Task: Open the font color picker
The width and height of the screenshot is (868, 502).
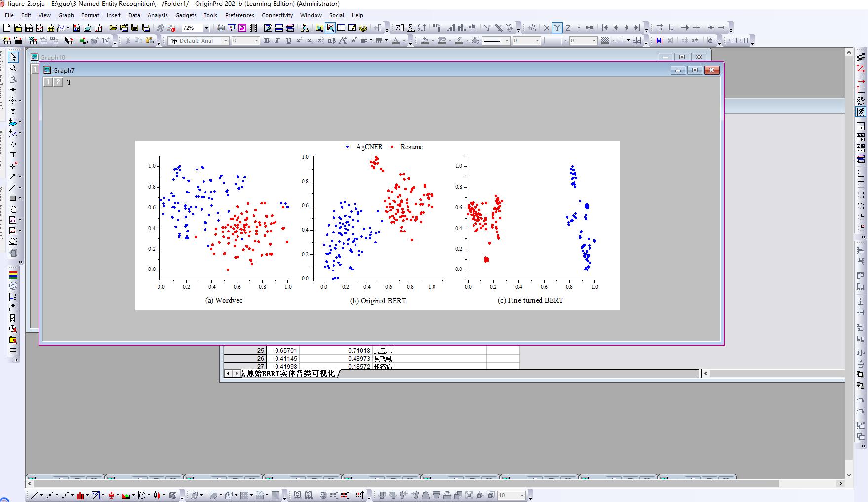Action: [396, 41]
